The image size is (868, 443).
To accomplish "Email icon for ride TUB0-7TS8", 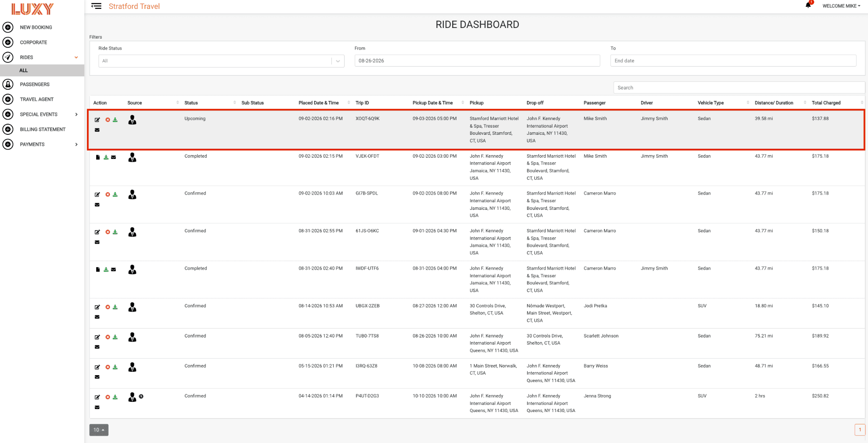I will click(x=97, y=347).
